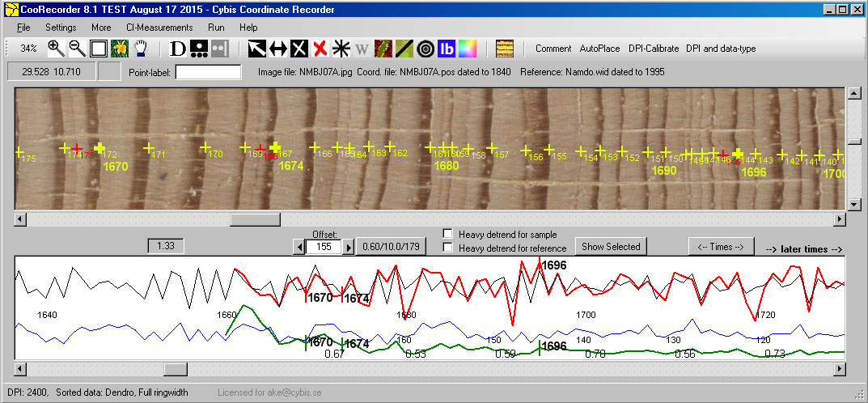Click the 1.33 value box
Viewport: 868px width, 403px height.
tap(166, 246)
